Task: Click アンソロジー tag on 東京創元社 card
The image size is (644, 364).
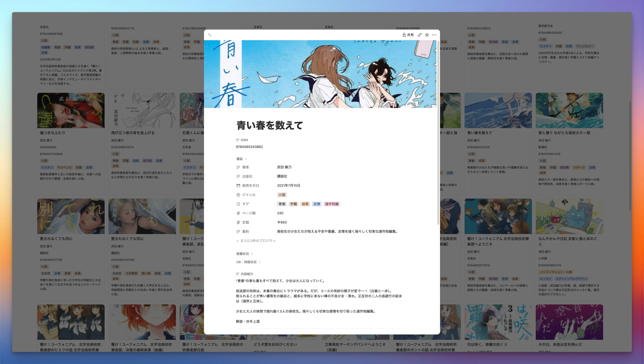Action: 584,46
